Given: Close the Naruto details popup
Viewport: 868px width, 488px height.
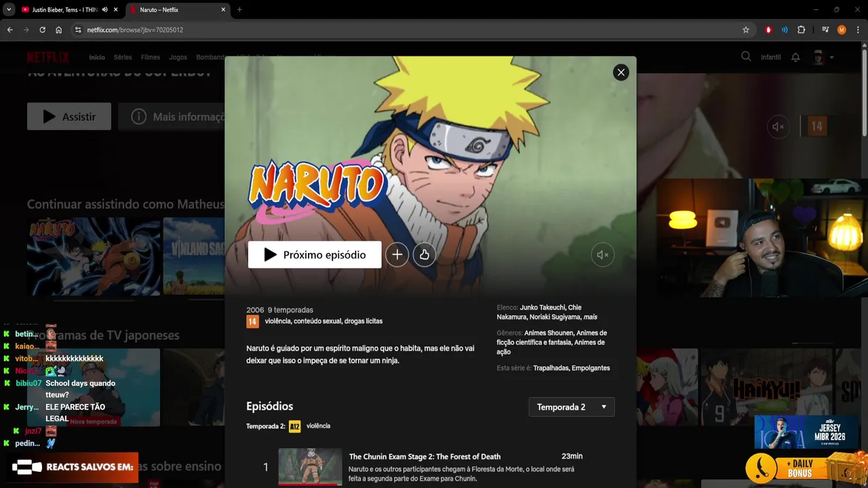Looking at the screenshot, I should (x=620, y=73).
